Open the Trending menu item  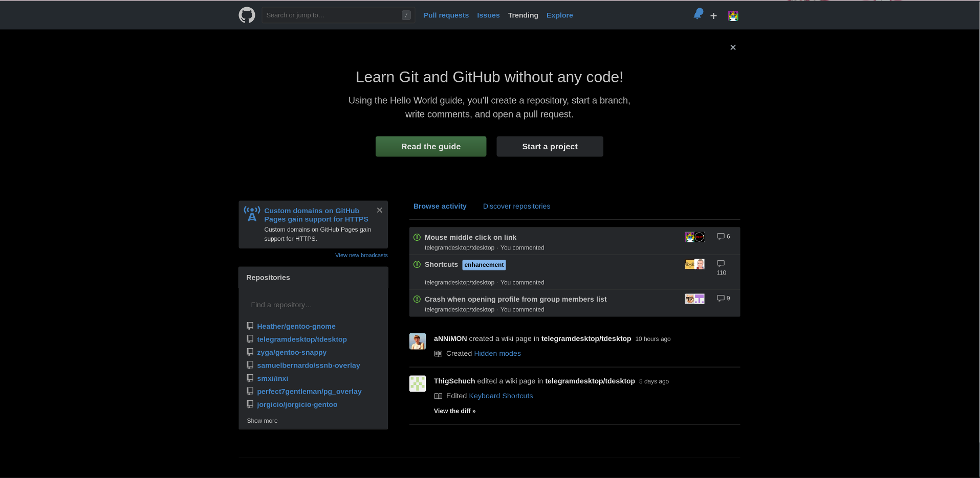522,15
